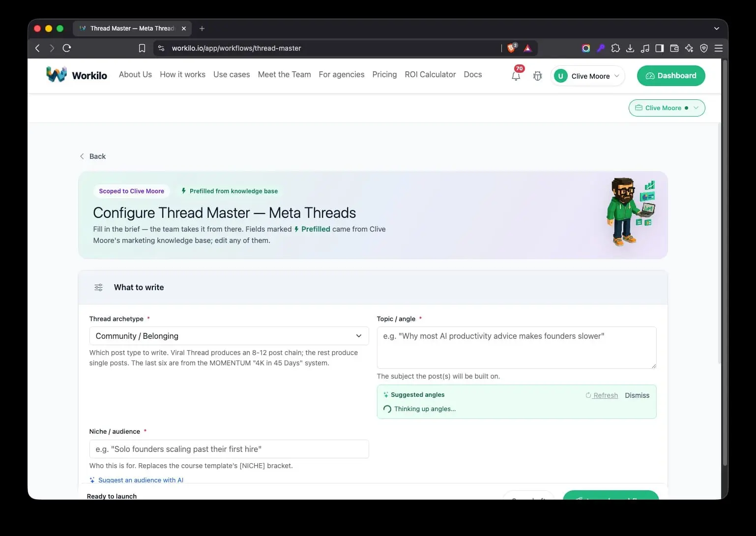Focus the Topic / angle text area
Viewport: 756px width, 536px height.
(x=516, y=348)
